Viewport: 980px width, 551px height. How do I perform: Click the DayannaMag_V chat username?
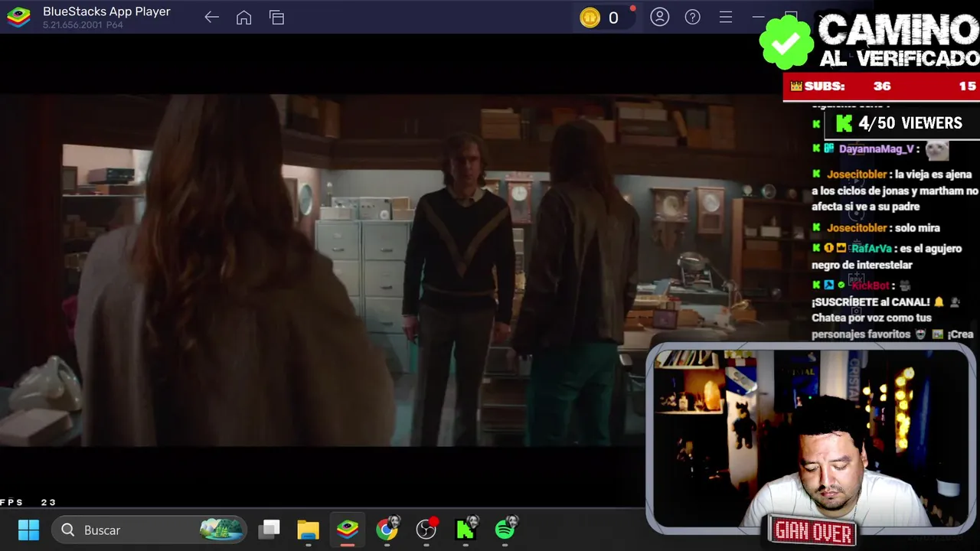pos(876,149)
